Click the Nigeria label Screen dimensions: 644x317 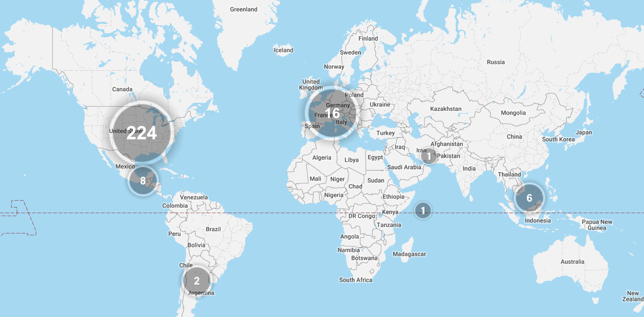pos(334,195)
